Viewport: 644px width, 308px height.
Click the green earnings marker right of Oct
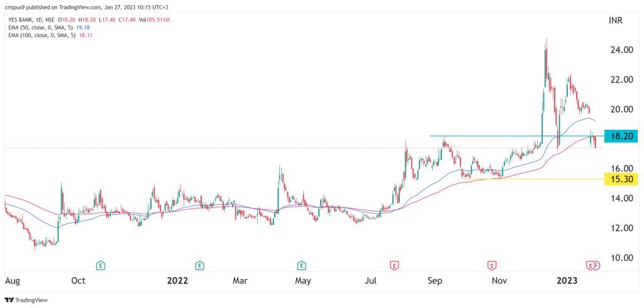coord(100,266)
